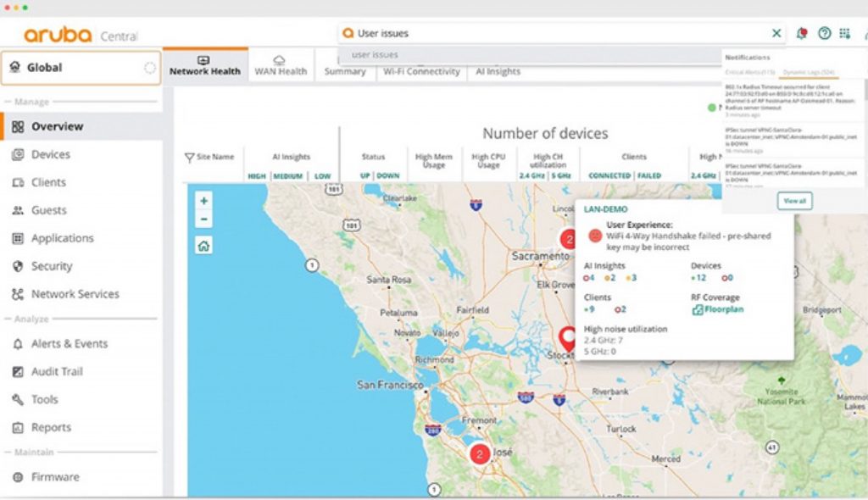
Task: Switch to the Summary tab
Action: click(x=345, y=71)
